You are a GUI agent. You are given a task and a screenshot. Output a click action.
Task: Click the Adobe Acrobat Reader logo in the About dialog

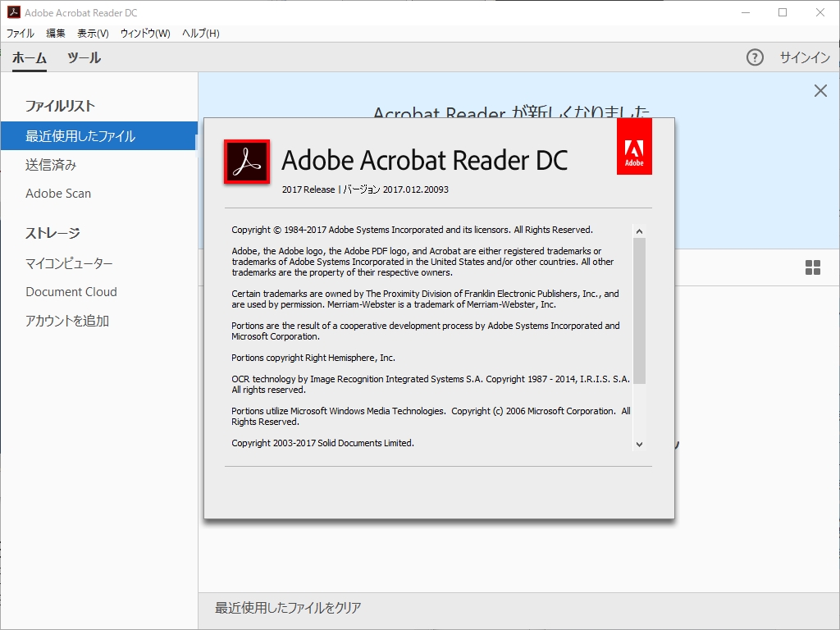(x=246, y=160)
